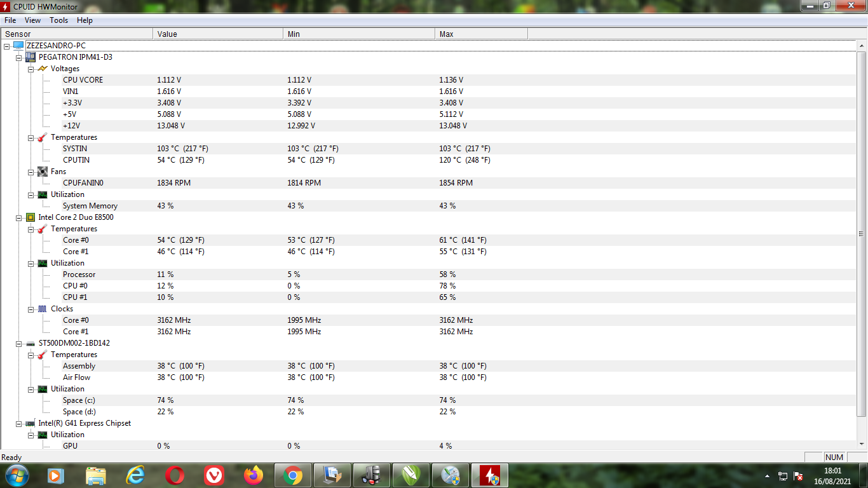Click the Fans fan icon
Viewport: 868px width, 488px height.
[x=42, y=172]
